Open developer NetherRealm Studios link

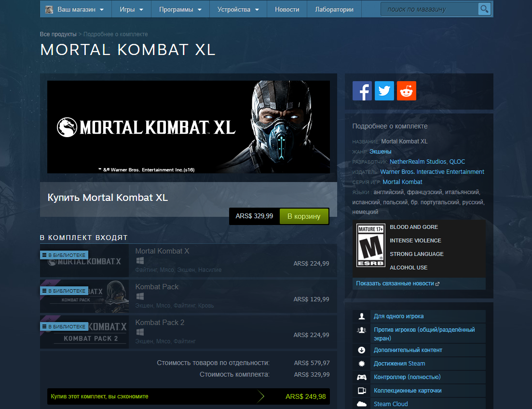pyautogui.click(x=418, y=162)
